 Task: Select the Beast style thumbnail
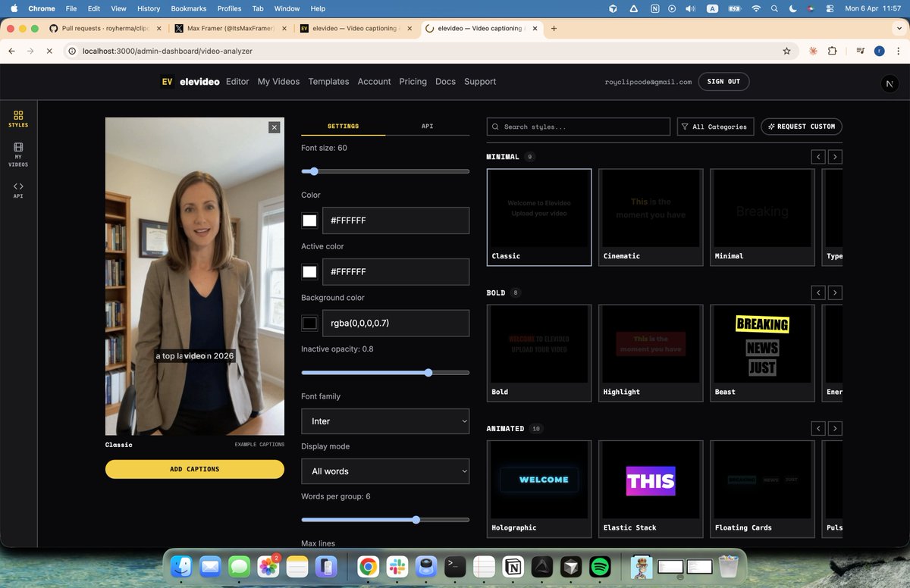[x=762, y=352]
